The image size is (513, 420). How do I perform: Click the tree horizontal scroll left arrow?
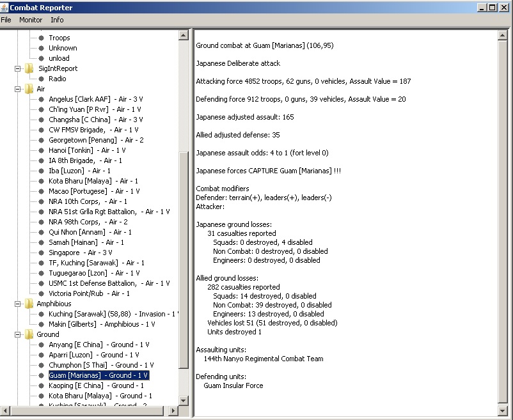tap(5, 410)
